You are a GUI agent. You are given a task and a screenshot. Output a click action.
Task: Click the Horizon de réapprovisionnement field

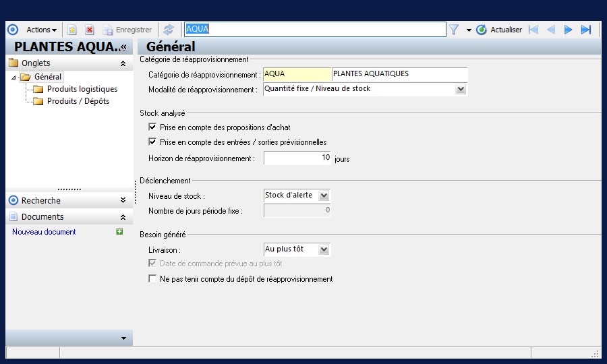pos(297,158)
